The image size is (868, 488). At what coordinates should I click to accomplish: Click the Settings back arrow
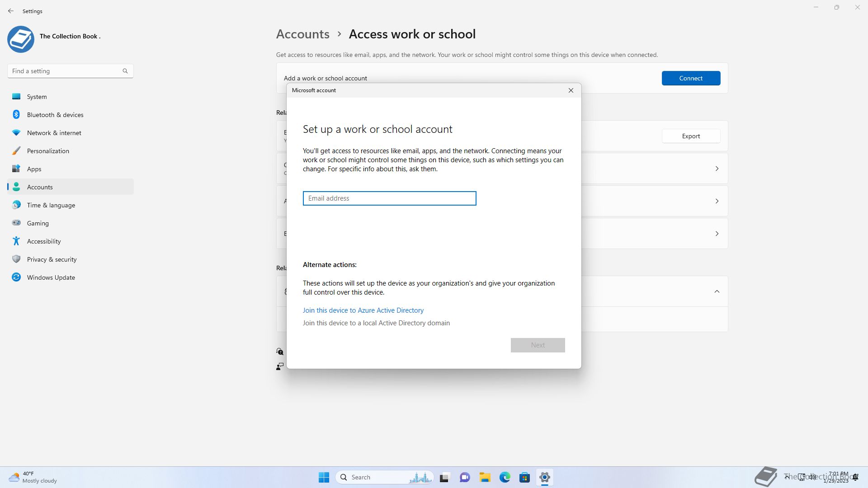11,11
